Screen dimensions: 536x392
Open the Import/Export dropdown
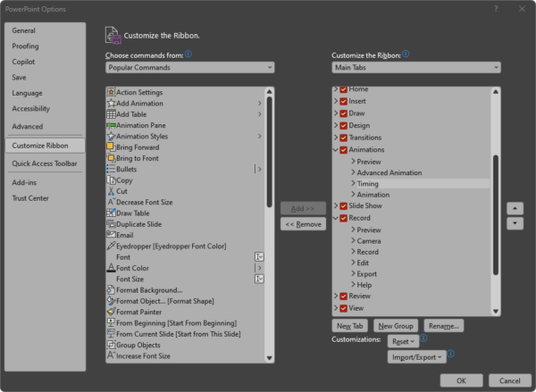click(x=416, y=357)
